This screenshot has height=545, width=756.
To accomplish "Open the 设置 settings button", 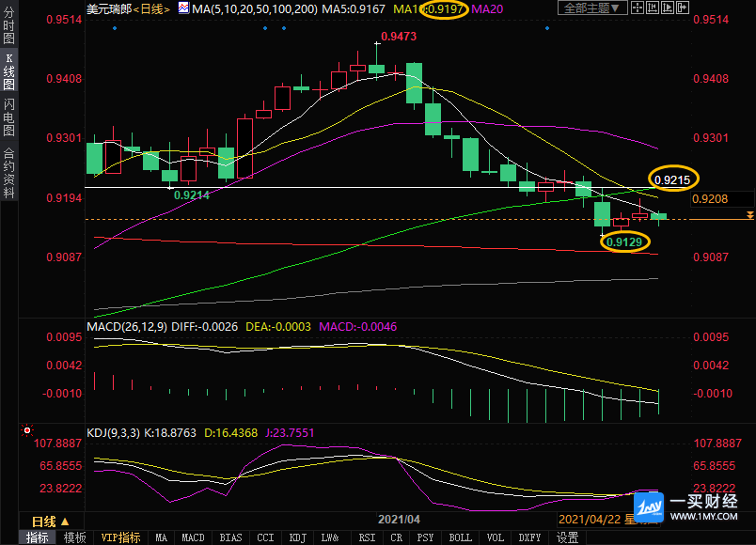I will (567, 537).
